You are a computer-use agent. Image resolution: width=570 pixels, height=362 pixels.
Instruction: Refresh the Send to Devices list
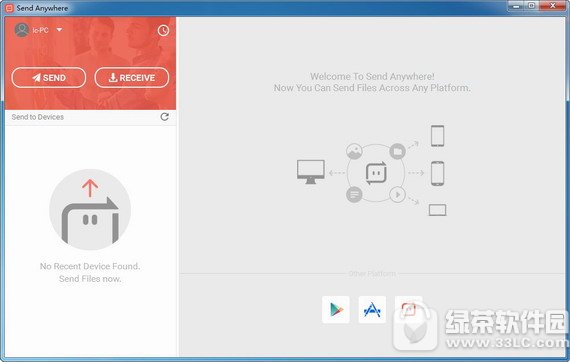click(x=165, y=117)
